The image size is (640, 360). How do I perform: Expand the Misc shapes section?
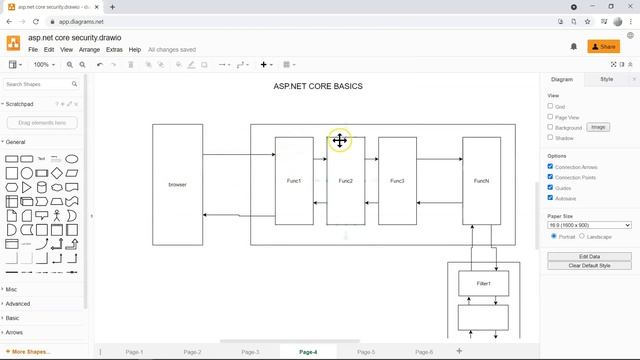(x=11, y=289)
